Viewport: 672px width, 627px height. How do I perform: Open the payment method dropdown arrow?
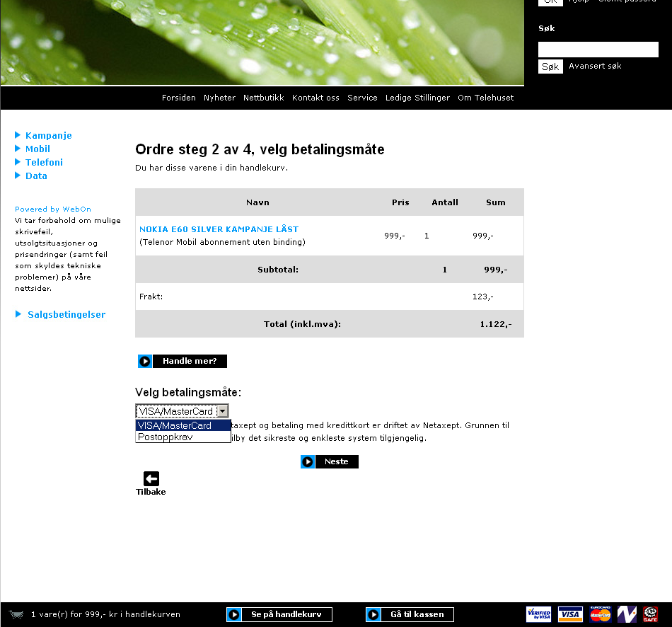(x=222, y=411)
